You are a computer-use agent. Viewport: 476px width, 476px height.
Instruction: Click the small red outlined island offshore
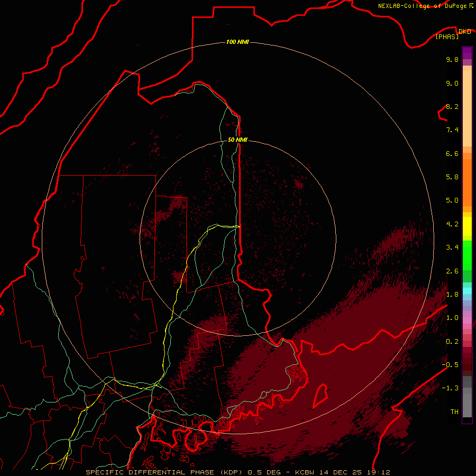(321, 396)
